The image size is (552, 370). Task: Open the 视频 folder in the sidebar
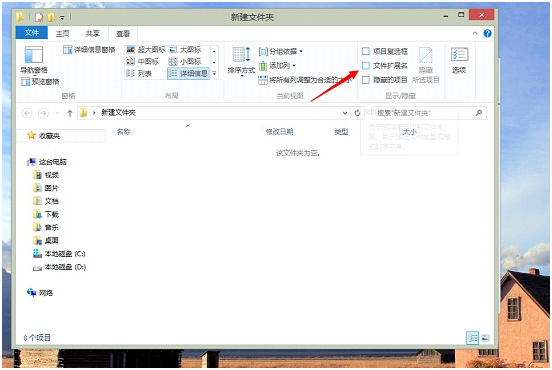coord(51,175)
